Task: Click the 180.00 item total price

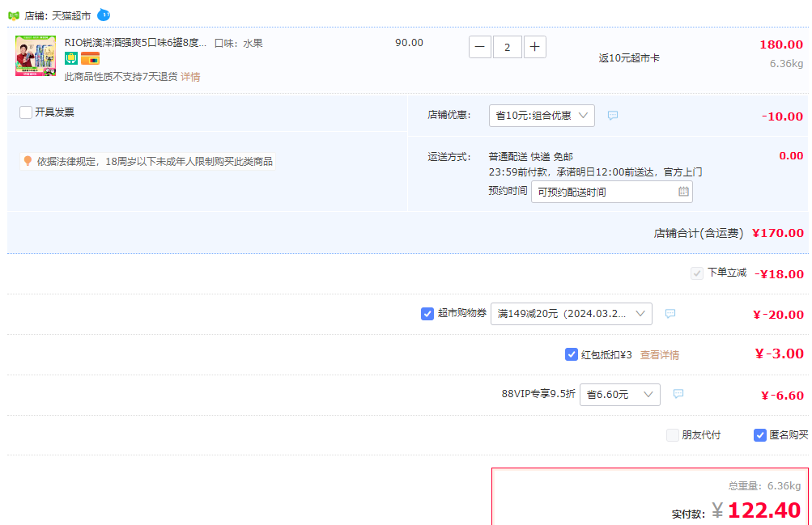Action: (x=781, y=45)
